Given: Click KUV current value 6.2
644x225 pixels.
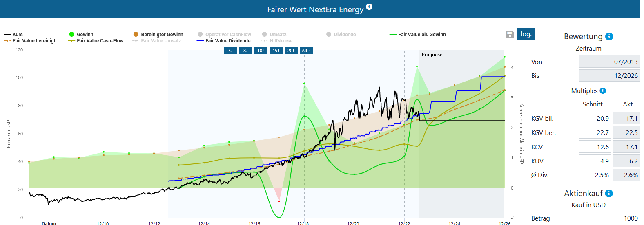Looking at the screenshot, I should pos(626,161).
